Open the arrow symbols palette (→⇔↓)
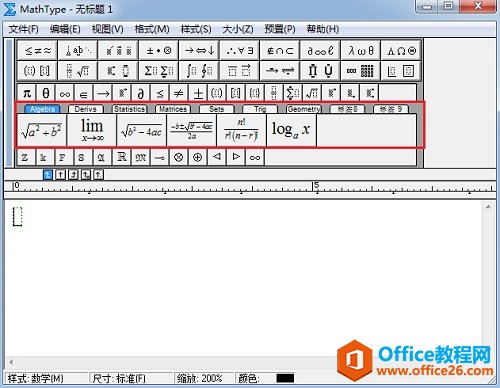The height and width of the screenshot is (388, 500). click(199, 50)
